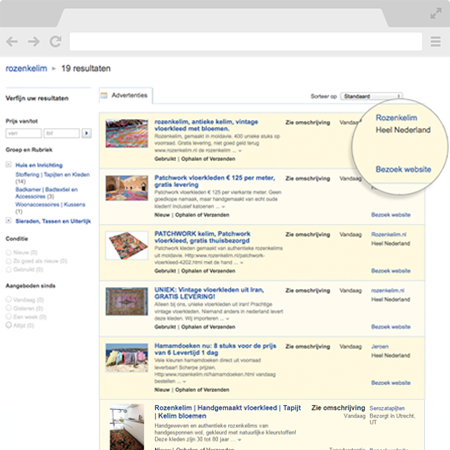This screenshot has height=450, width=450.
Task: Open PATCHWORK kelim listing thumbnail
Action: 127,245
